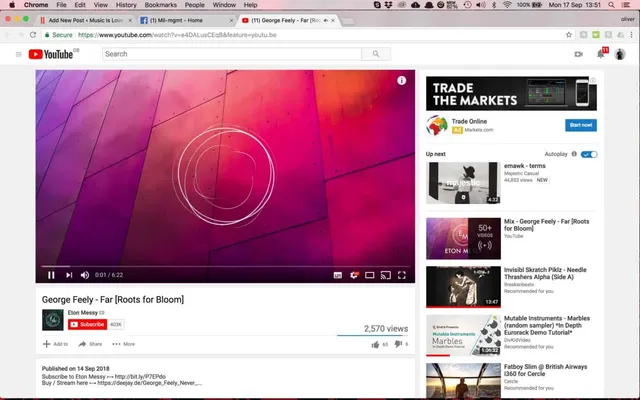Click the Trade Online ad title
This screenshot has width=640, height=400.
tap(469, 121)
